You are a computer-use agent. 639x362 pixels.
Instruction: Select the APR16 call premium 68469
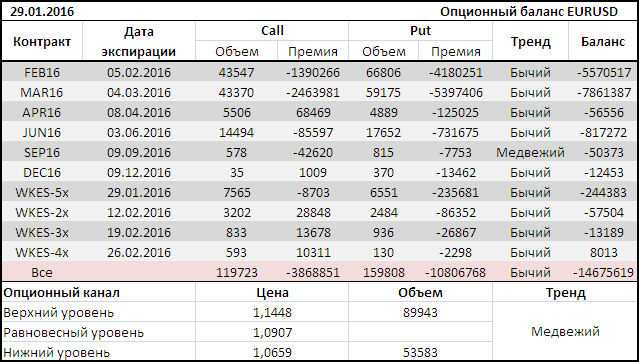tap(313, 113)
